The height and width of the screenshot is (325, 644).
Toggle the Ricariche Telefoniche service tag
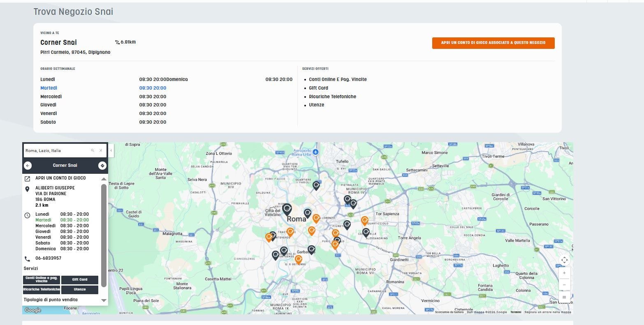[x=41, y=290]
